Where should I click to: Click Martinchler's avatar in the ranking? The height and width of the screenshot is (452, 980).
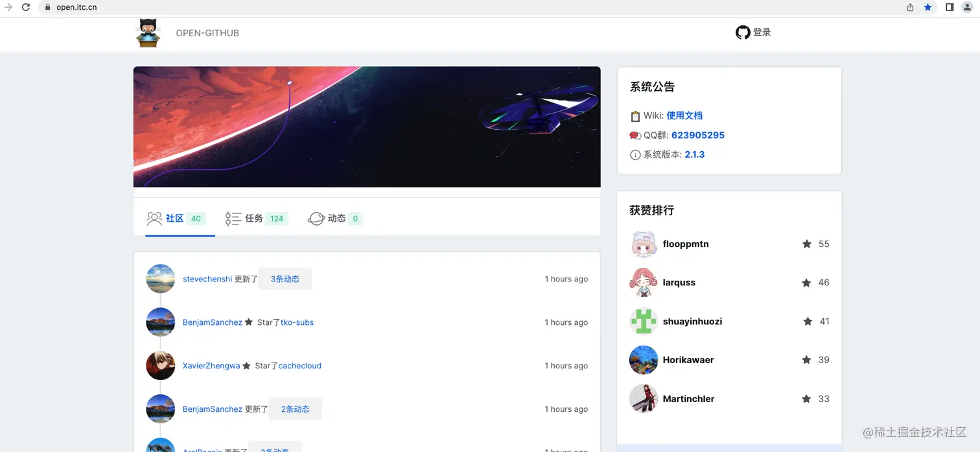click(x=644, y=399)
